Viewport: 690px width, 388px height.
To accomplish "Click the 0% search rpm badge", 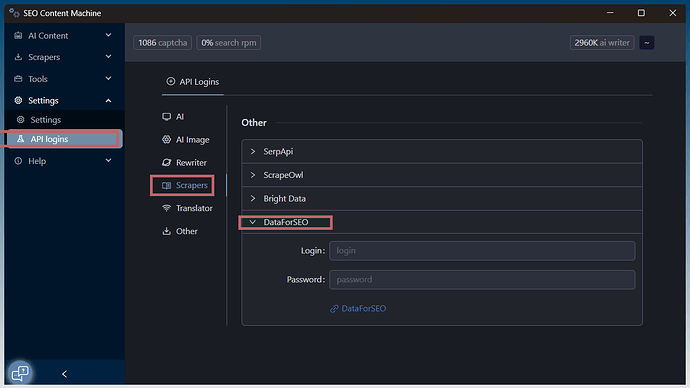I will [x=228, y=43].
